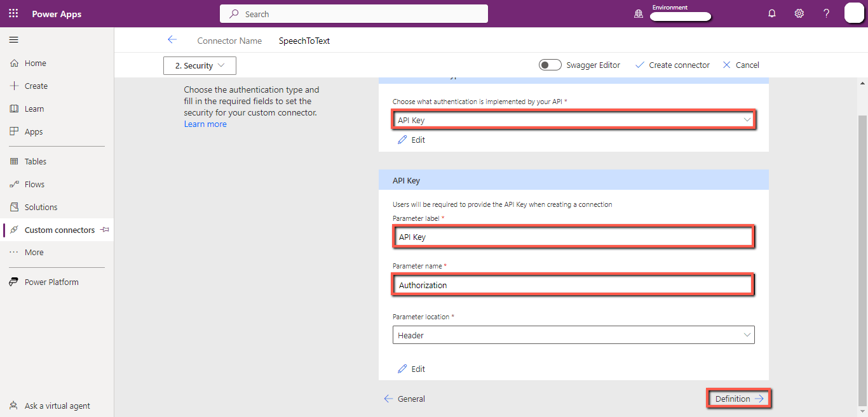Open the app launcher waffle icon

click(13, 13)
